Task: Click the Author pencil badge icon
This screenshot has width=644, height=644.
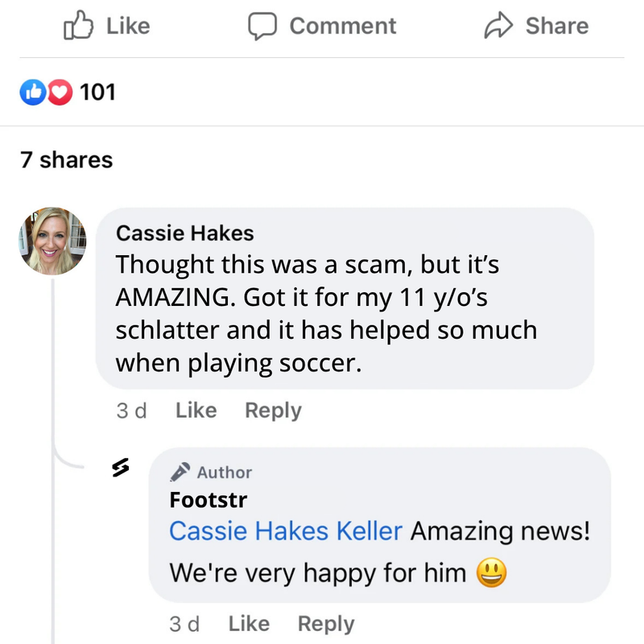Action: pyautogui.click(x=181, y=472)
